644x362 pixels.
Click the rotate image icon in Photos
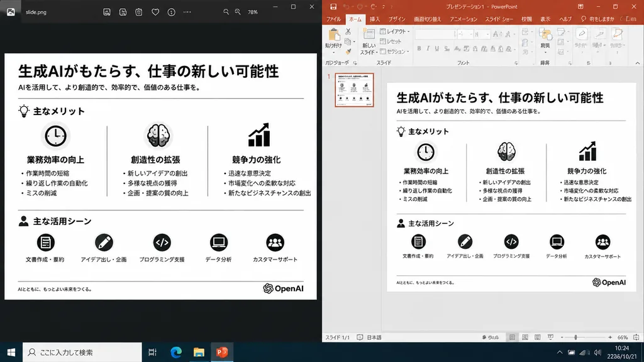click(x=123, y=13)
